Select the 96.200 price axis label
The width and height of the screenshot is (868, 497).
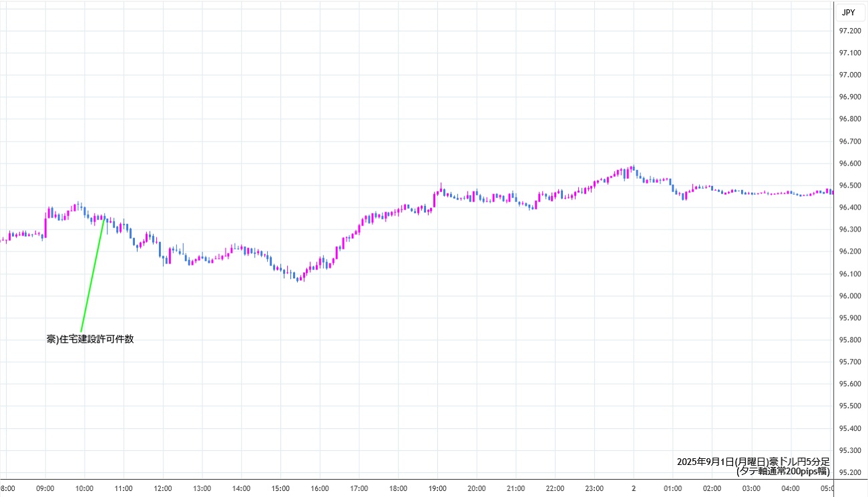click(x=849, y=252)
